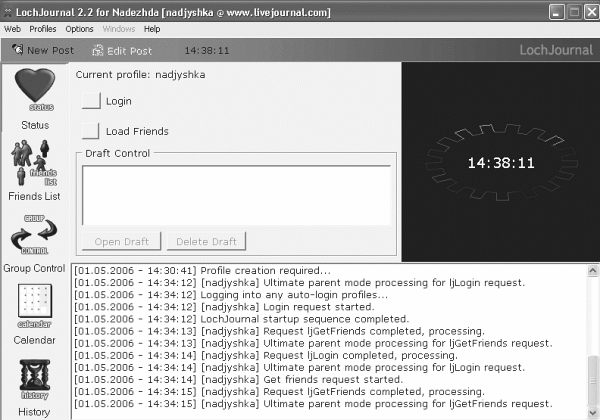Click the log scrollbar down arrow

593,413
